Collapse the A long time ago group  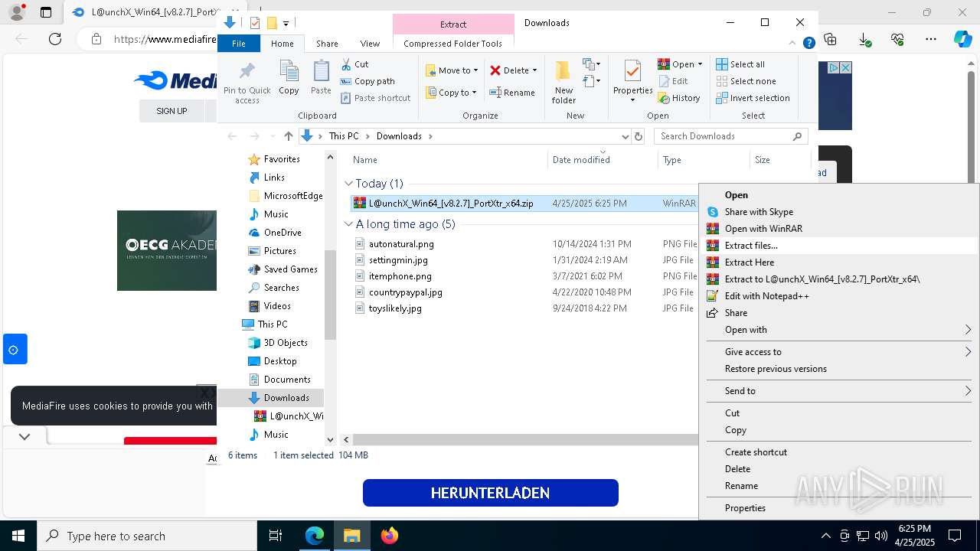[348, 224]
